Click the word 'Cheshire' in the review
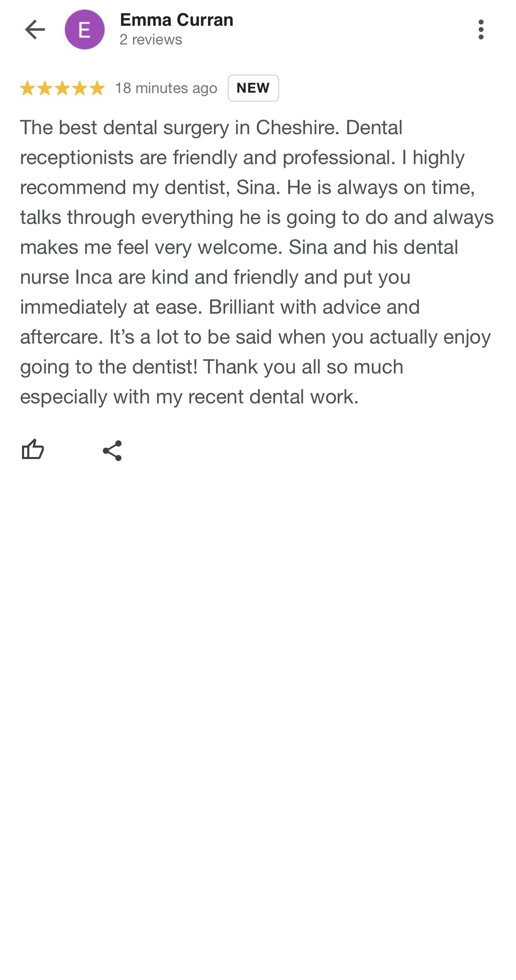 coord(295,128)
